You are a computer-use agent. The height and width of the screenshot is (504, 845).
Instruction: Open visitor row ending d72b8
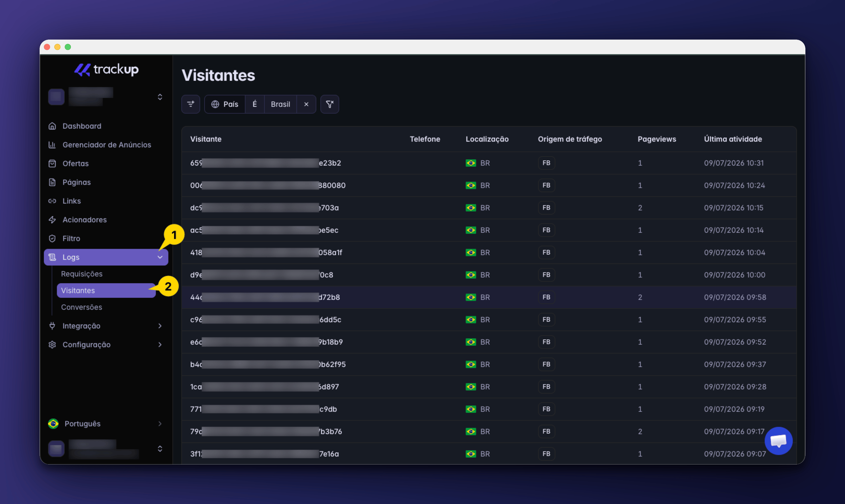489,297
